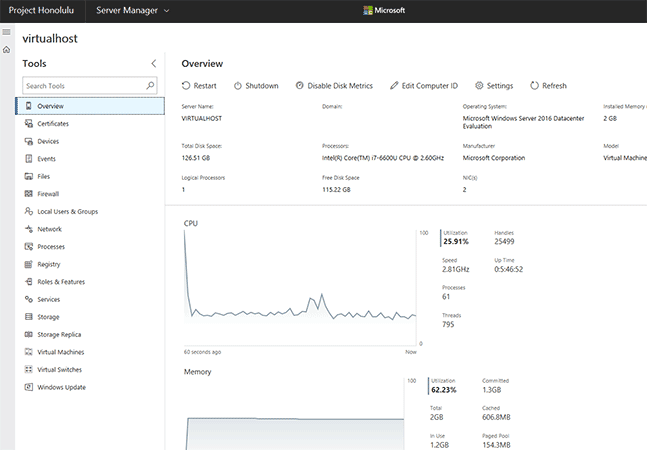647x450 pixels.
Task: Click the Processes icon
Action: pos(28,246)
